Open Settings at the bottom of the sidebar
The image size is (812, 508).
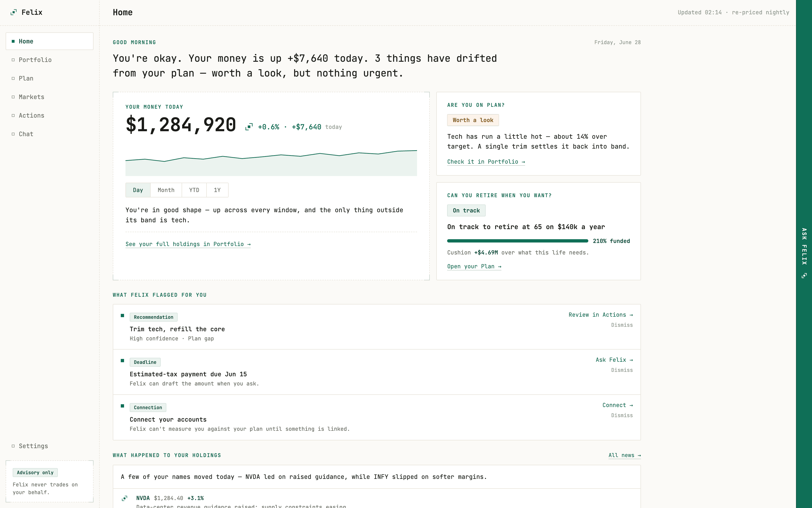tap(49, 446)
